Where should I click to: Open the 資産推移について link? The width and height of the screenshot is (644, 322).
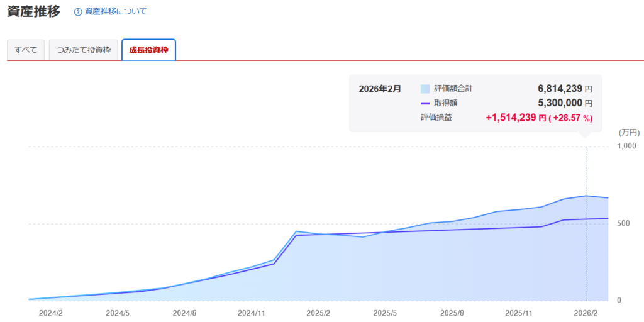(116, 11)
